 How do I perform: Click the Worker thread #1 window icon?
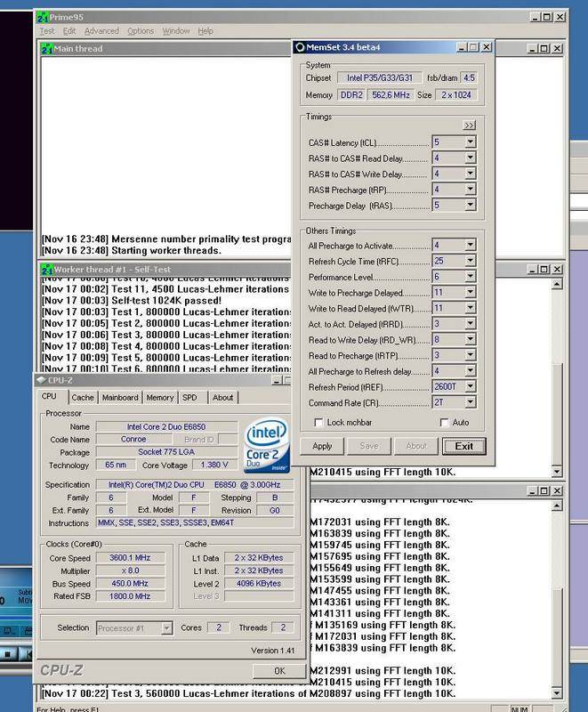click(47, 270)
